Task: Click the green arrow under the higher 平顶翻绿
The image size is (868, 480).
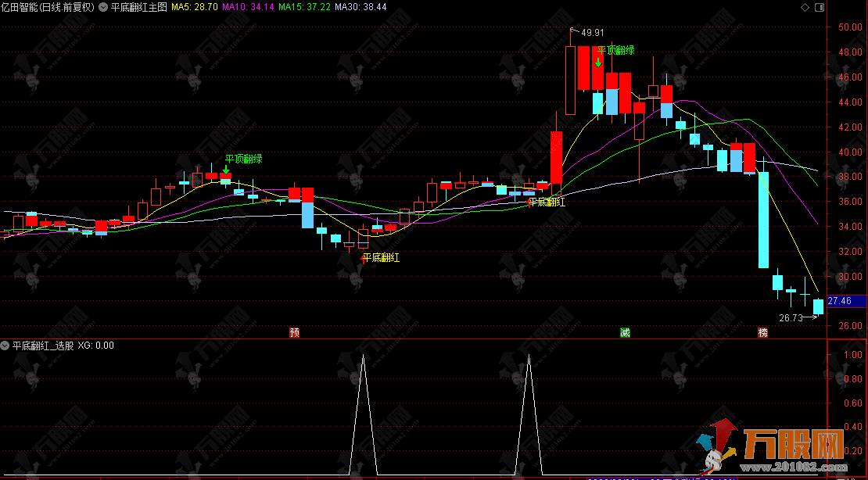Action: point(598,62)
